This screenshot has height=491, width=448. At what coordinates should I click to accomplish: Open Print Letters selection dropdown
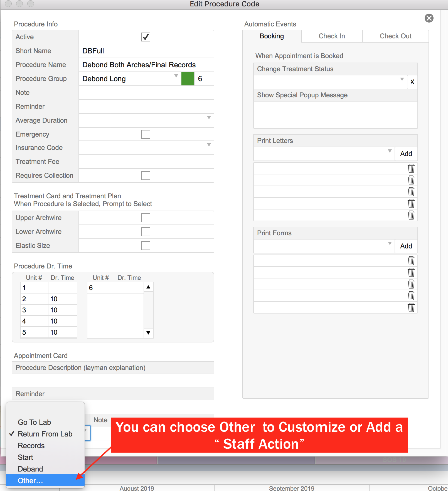390,151
